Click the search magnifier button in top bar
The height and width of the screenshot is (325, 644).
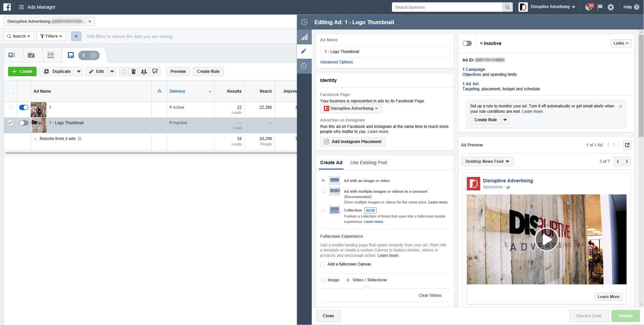coord(507,7)
